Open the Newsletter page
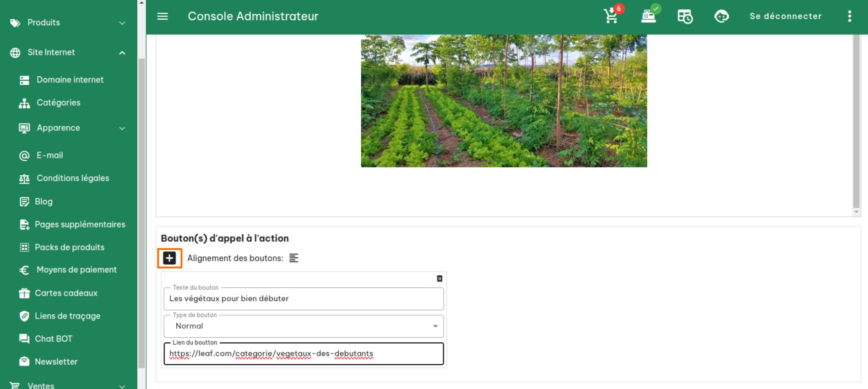Screen dimensions: 868x389 tap(56, 362)
